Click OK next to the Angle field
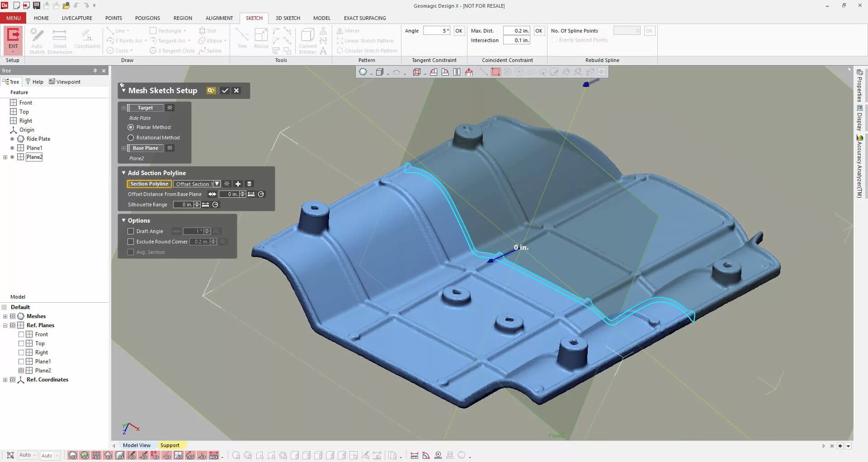The image size is (868, 462). tap(459, 30)
